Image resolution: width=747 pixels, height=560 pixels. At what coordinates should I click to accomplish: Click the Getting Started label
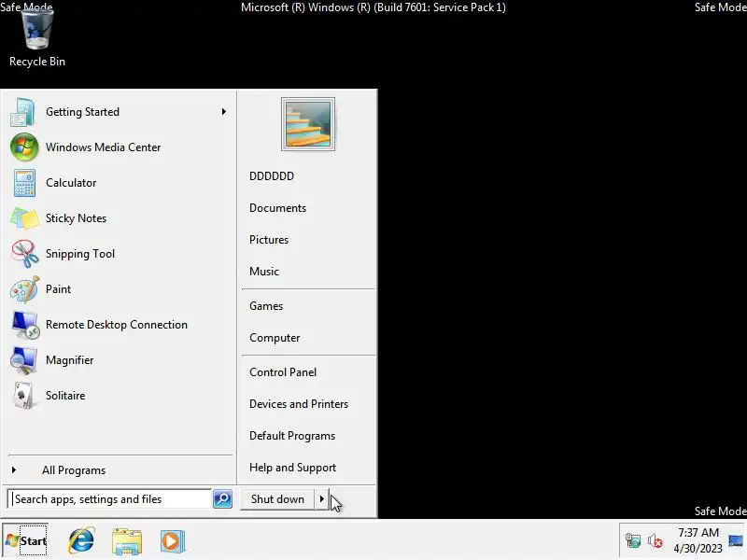82,112
